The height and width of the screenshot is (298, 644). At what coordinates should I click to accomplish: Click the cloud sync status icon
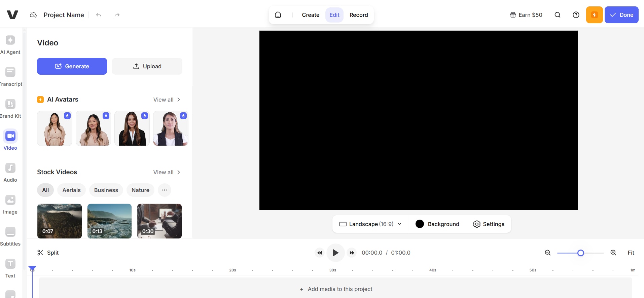click(x=33, y=15)
